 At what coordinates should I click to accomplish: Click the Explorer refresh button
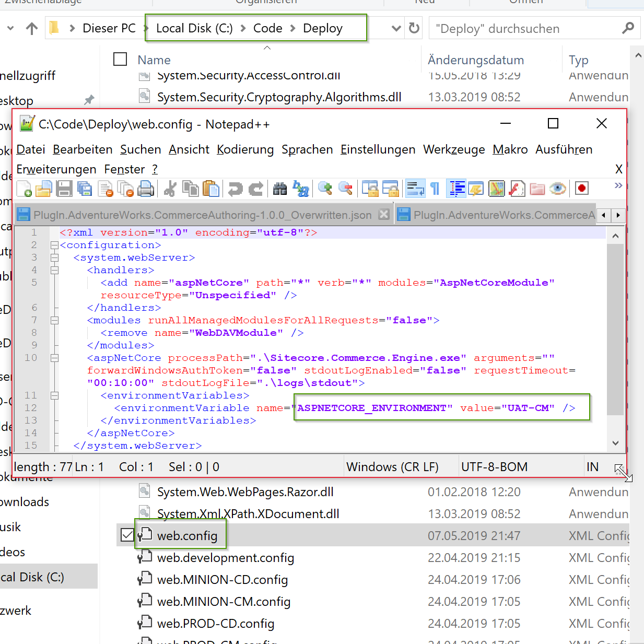click(414, 28)
